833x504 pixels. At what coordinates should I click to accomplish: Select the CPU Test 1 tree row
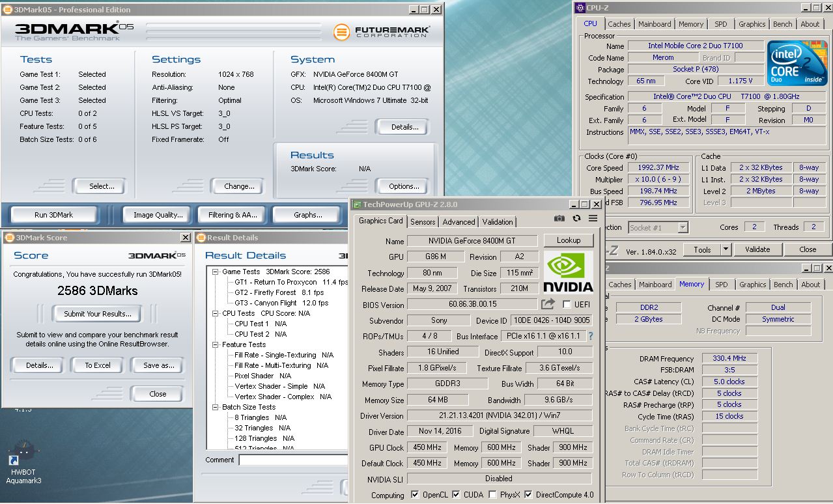(261, 324)
